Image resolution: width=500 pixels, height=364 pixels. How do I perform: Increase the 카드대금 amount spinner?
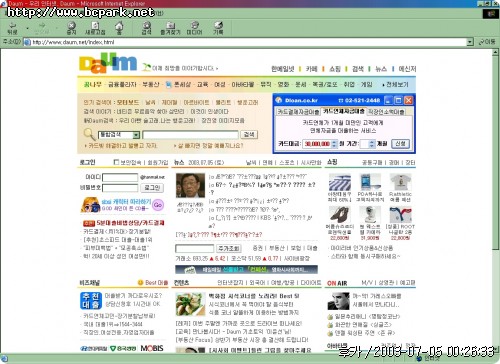334,142
